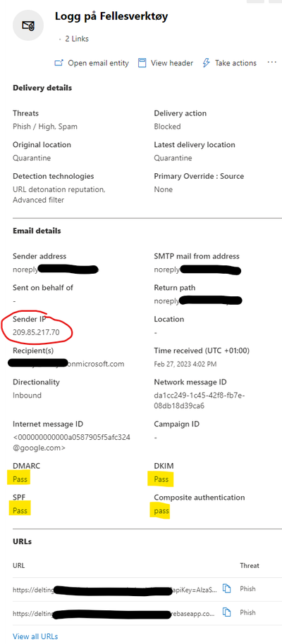The width and height of the screenshot is (282, 644).
Task: Click the Time received Feb 27 value
Action: coord(185,364)
